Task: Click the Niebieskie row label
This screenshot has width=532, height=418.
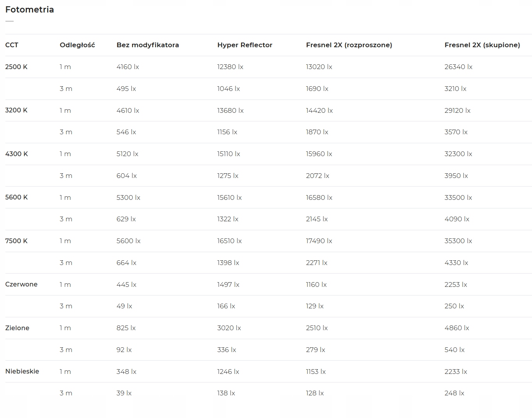Action: (22, 371)
